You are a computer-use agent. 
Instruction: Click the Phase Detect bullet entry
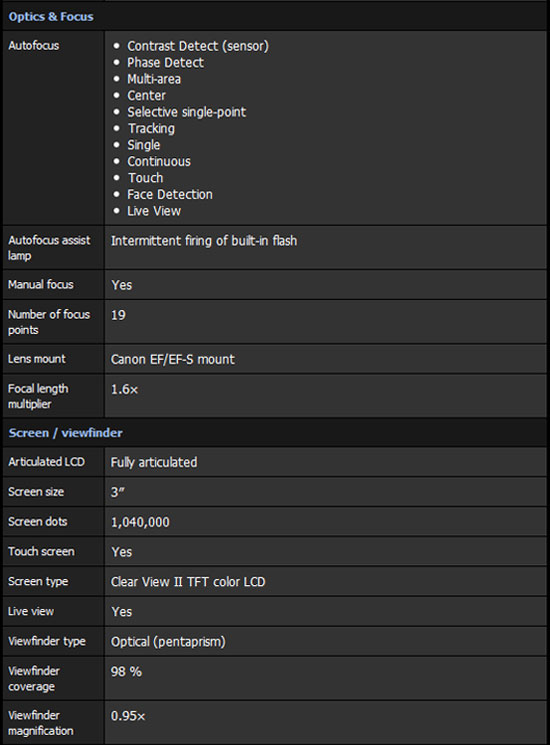coord(165,63)
